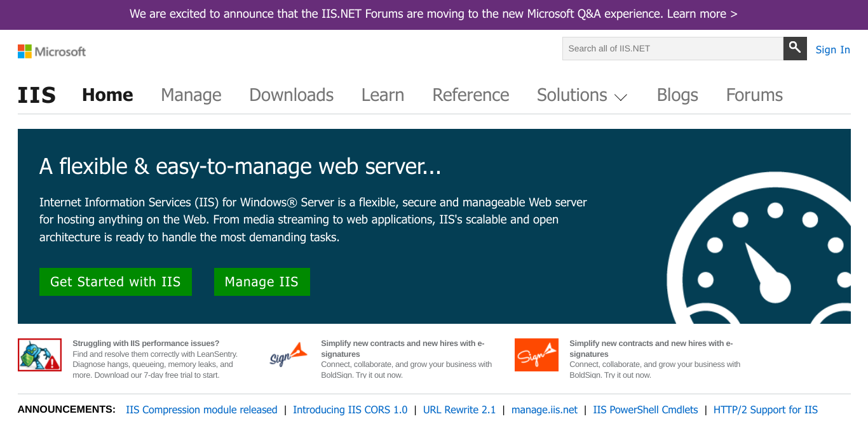Open the LeanSentry robot ad image
Screen dimensions: 868x426
[39, 355]
